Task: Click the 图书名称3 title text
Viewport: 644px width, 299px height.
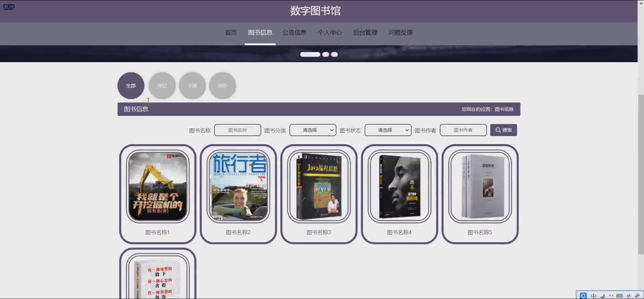Action: coord(319,232)
